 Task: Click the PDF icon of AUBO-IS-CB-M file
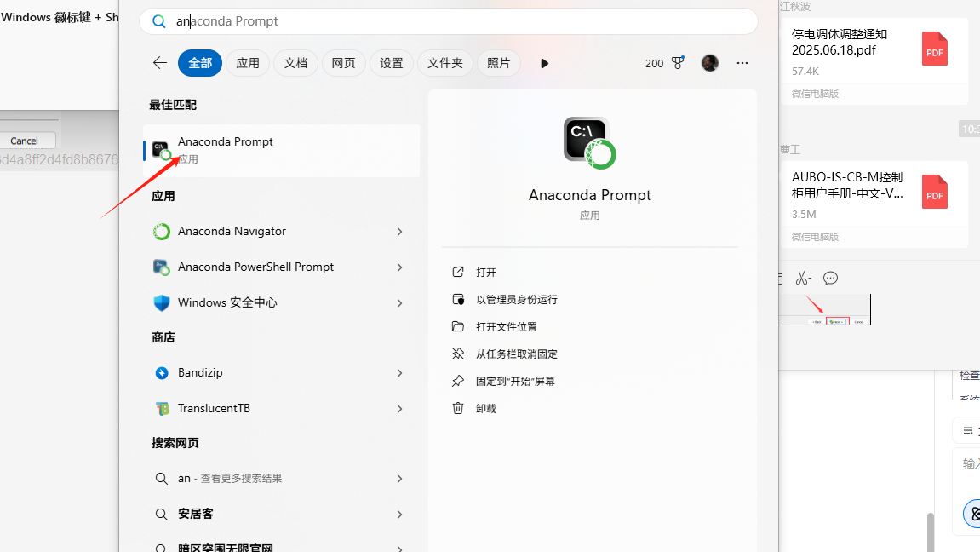(934, 192)
